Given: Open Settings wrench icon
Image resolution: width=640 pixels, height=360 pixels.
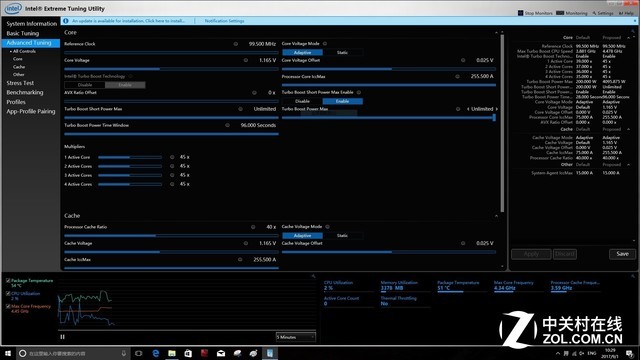Looking at the screenshot, I should 594,13.
